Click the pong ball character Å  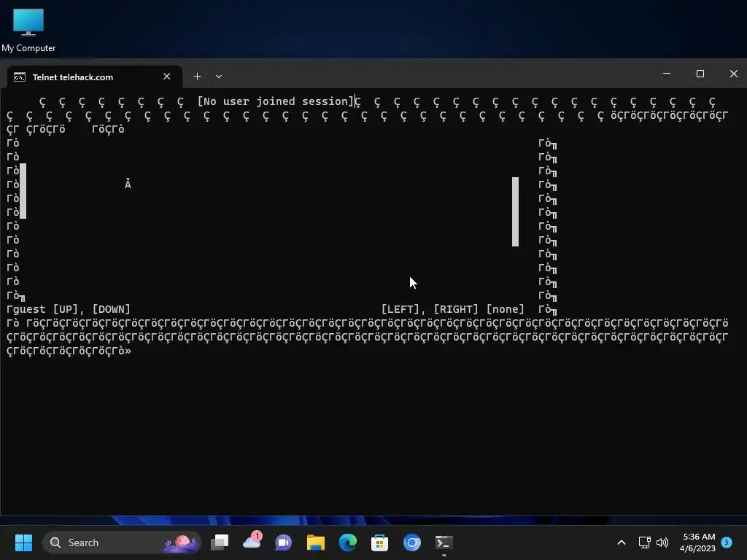pos(128,184)
